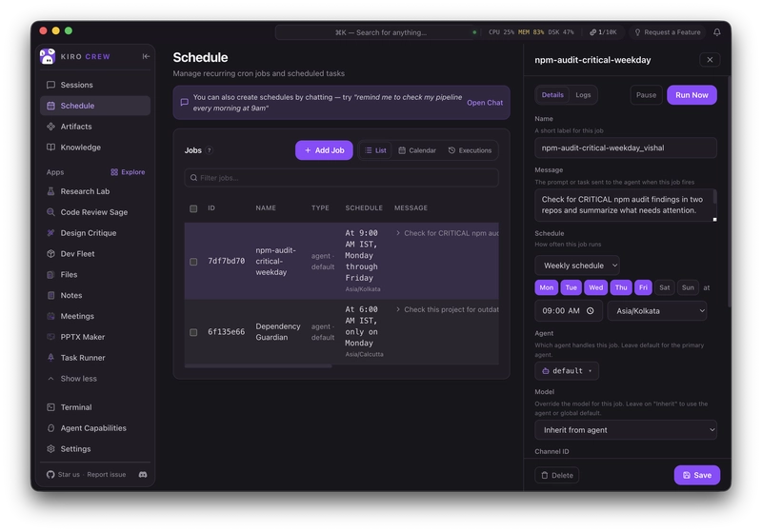Open Settings in the sidebar
Viewport: 762px width, 532px height.
(95, 449)
